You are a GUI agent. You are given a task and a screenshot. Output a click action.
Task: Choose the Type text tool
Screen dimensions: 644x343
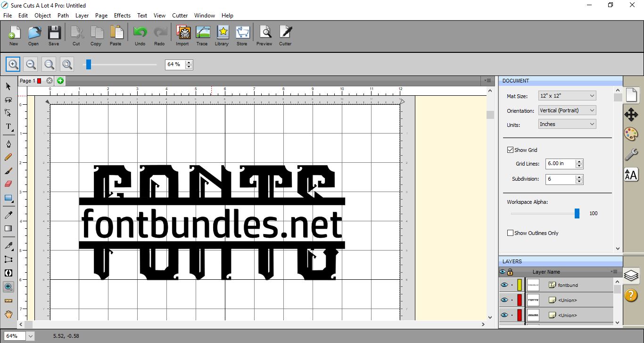pyautogui.click(x=8, y=126)
